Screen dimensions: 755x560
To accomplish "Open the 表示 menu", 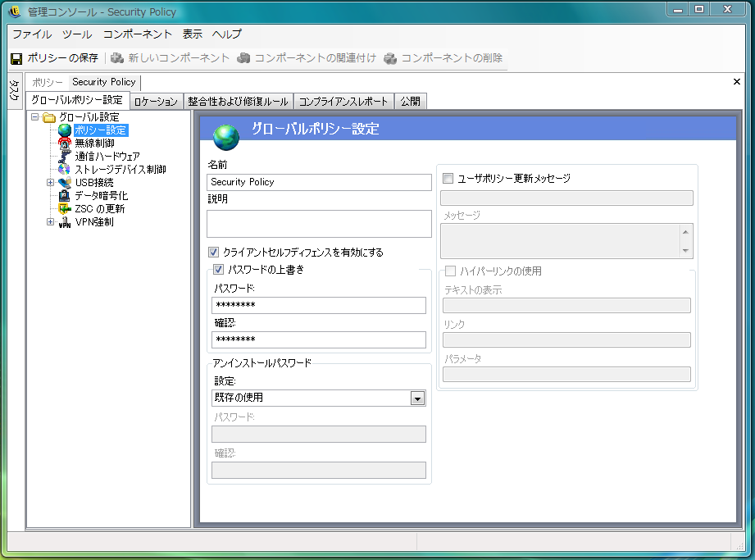I will click(x=192, y=34).
